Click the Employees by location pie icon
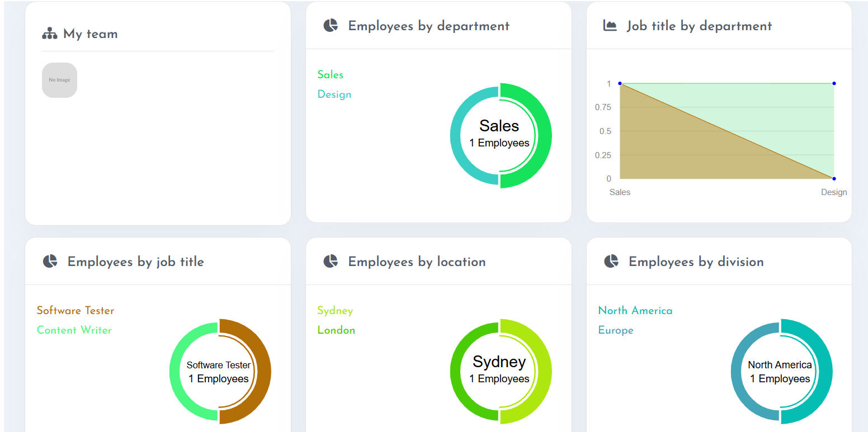Screen dimensions: 868x432 pos(331,262)
